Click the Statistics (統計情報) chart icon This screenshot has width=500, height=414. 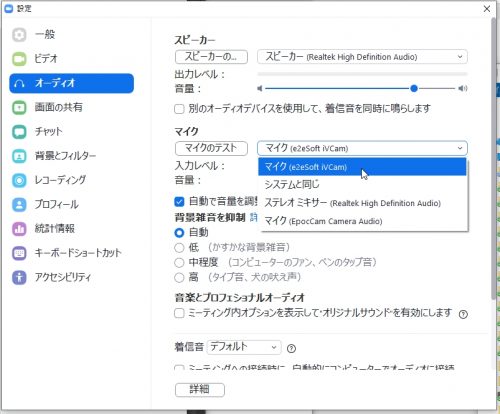pyautogui.click(x=19, y=229)
